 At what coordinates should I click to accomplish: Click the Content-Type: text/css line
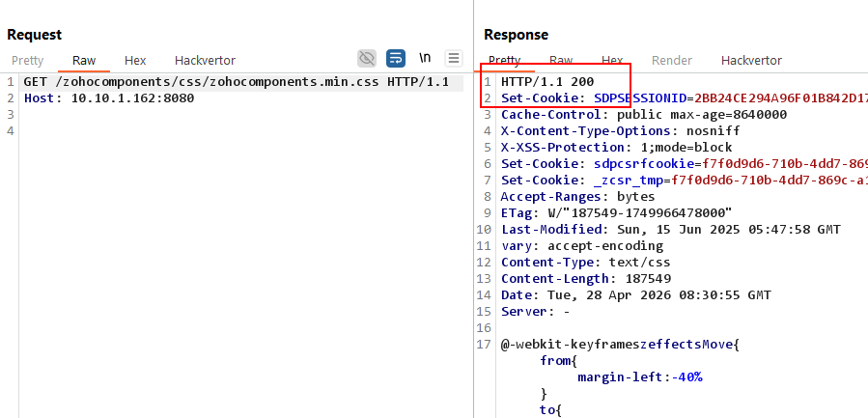pyautogui.click(x=586, y=262)
